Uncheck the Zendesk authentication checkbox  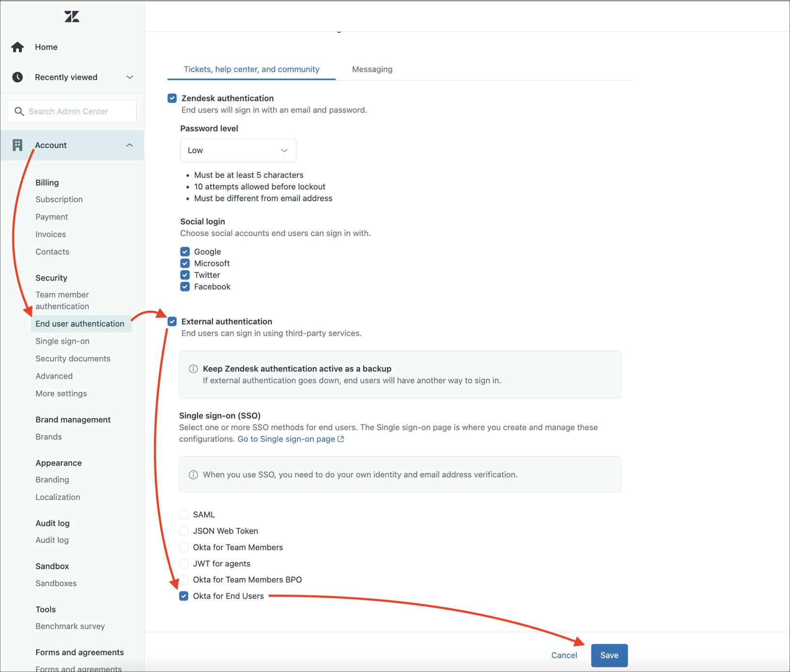[172, 98]
